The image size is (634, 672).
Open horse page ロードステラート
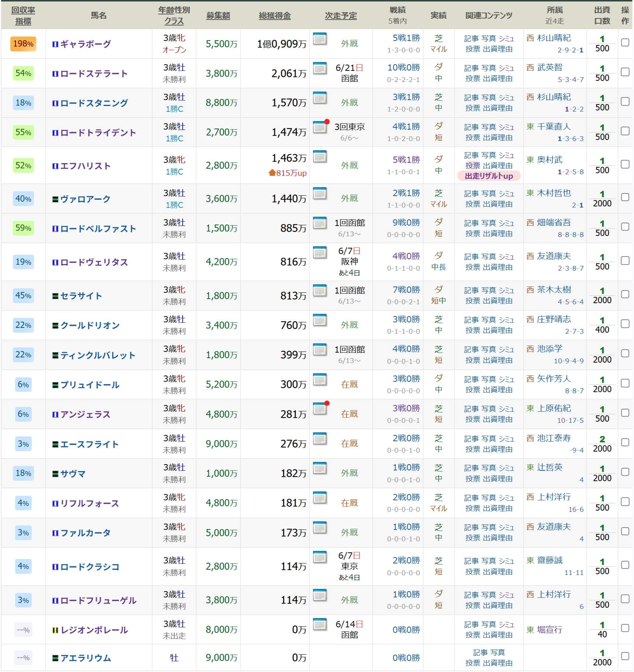tap(94, 73)
